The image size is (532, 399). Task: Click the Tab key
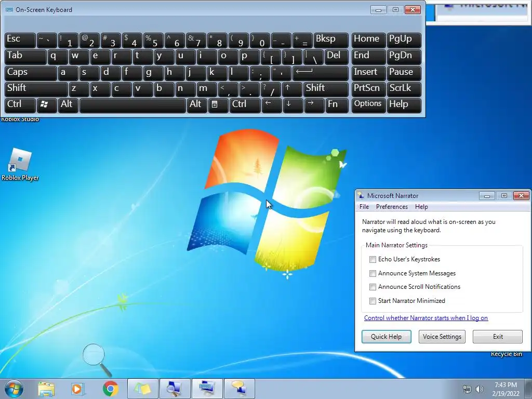tap(25, 57)
